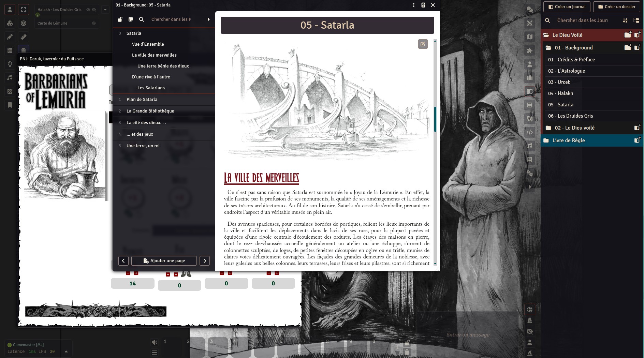Click the edit page icon above the Satarla illustration
644x358 pixels.
(x=423, y=44)
